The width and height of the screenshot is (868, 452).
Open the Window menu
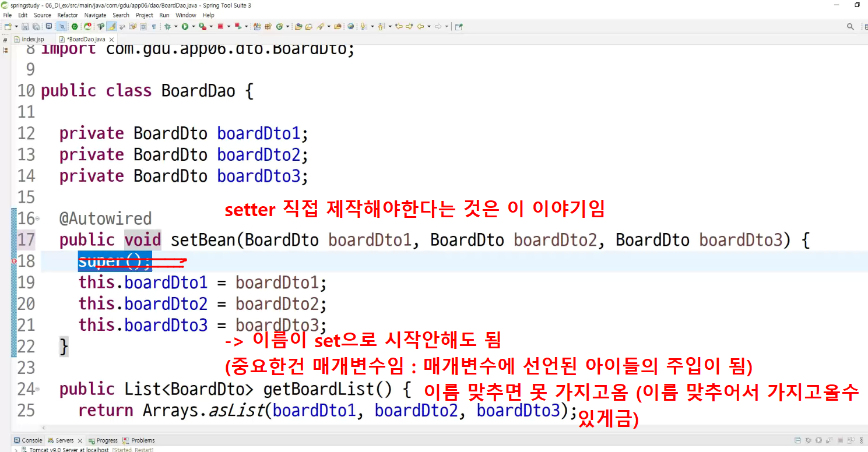pyautogui.click(x=186, y=15)
